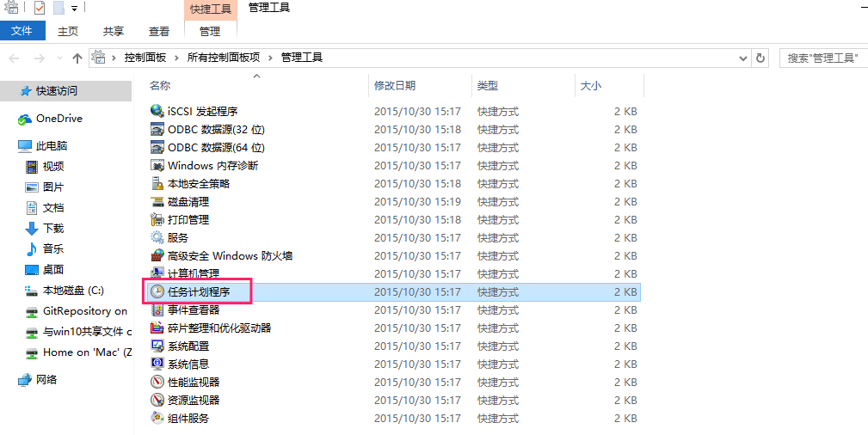Open 视频 folder in navigation pane
This screenshot has height=435, width=868.
[53, 166]
